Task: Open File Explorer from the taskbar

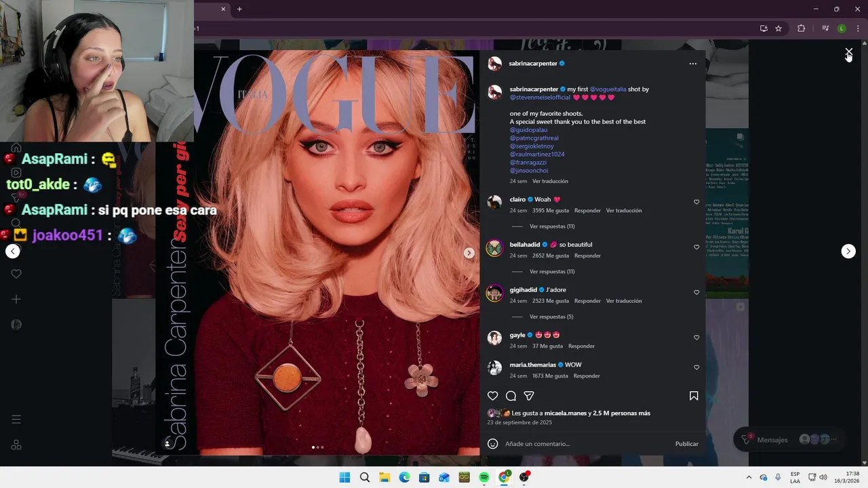Action: (384, 477)
